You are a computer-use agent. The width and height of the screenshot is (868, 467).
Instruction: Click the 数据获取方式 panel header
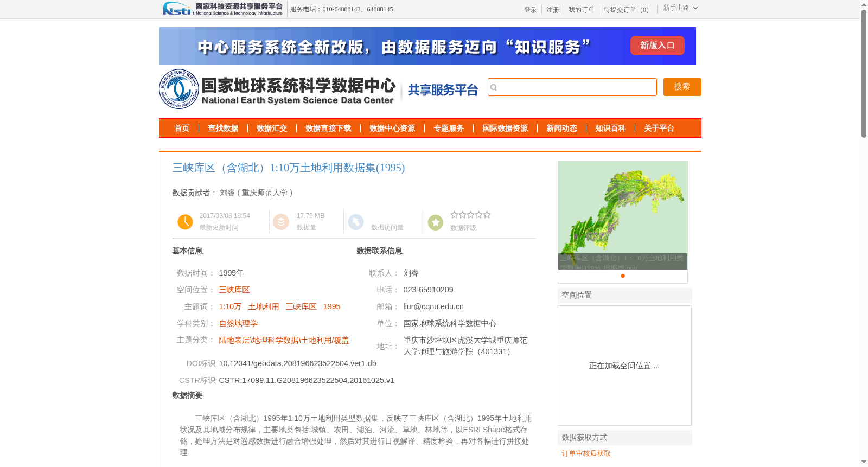(625, 437)
